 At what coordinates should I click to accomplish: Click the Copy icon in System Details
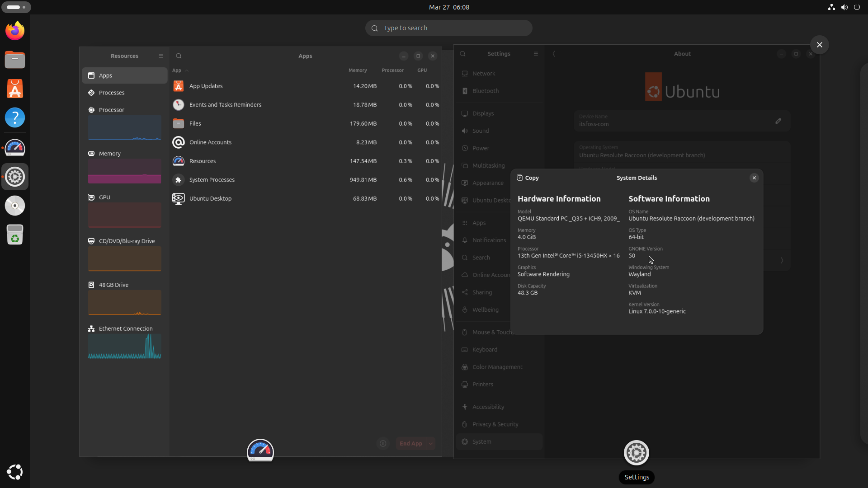click(x=520, y=178)
